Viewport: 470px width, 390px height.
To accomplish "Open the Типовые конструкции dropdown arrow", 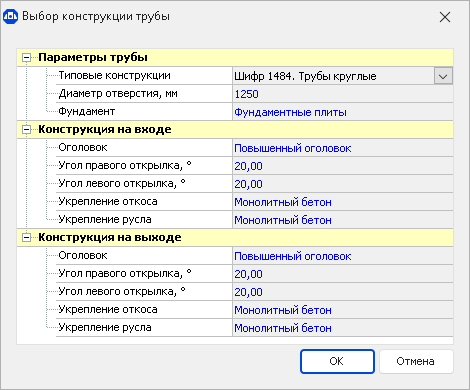I will tap(443, 76).
